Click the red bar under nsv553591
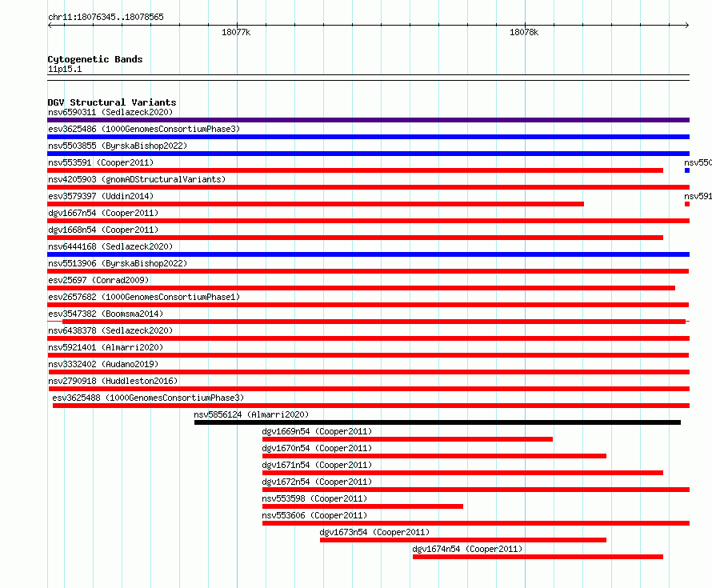This screenshot has height=588, width=712. pyautogui.click(x=355, y=170)
